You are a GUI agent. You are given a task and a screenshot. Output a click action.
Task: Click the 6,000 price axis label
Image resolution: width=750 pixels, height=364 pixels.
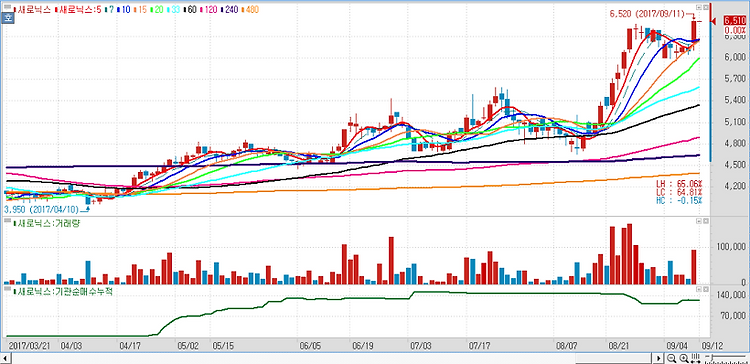734,57
